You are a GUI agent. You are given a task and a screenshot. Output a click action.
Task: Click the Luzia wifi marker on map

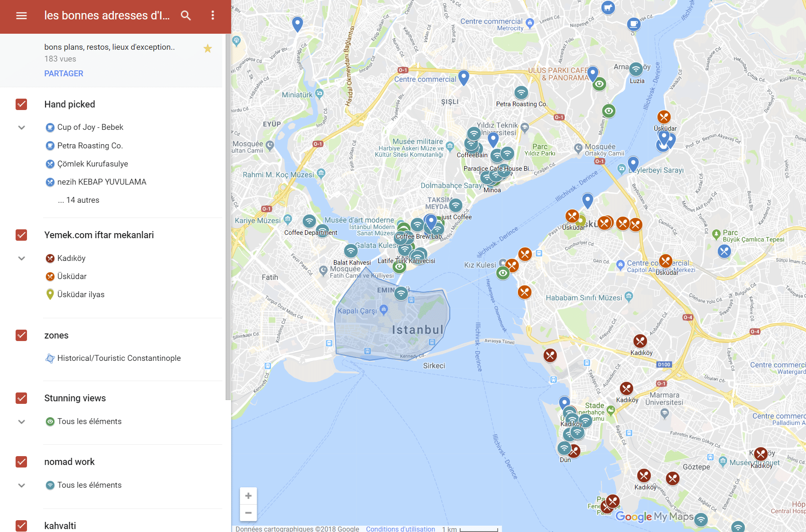coord(636,69)
